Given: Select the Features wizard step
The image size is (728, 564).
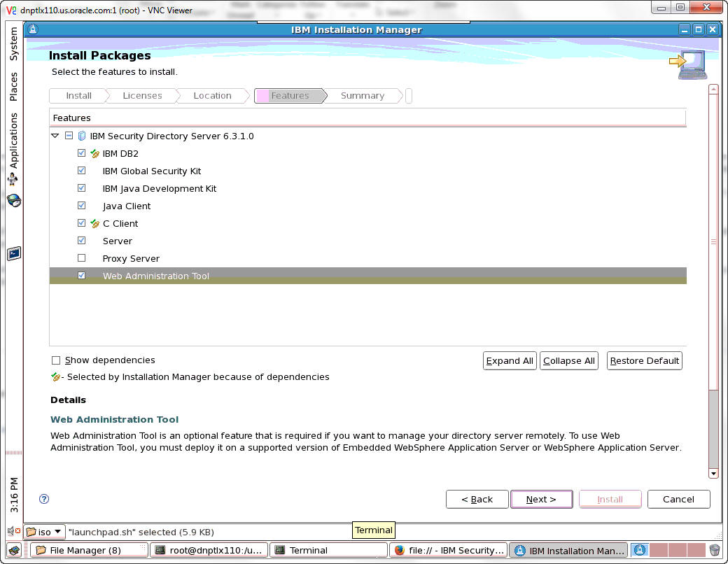Looking at the screenshot, I should [290, 96].
